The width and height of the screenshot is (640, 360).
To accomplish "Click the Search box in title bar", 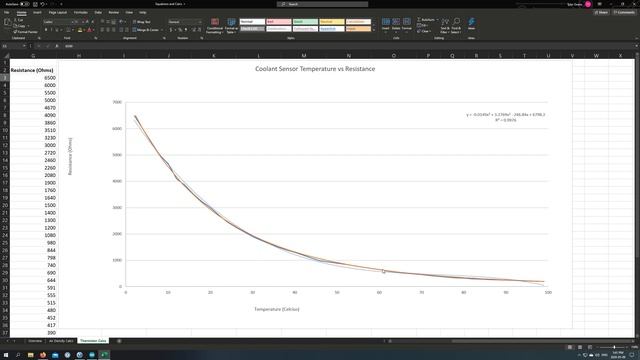I will click(x=322, y=4).
